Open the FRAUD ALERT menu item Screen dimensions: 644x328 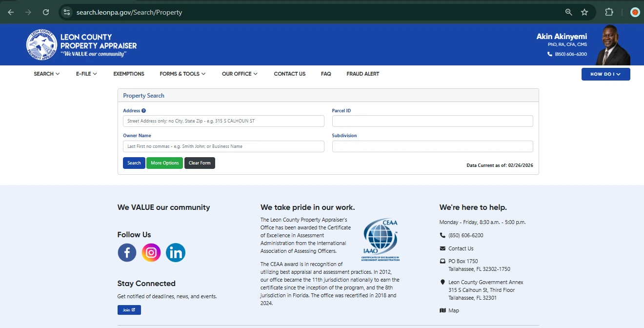click(362, 74)
